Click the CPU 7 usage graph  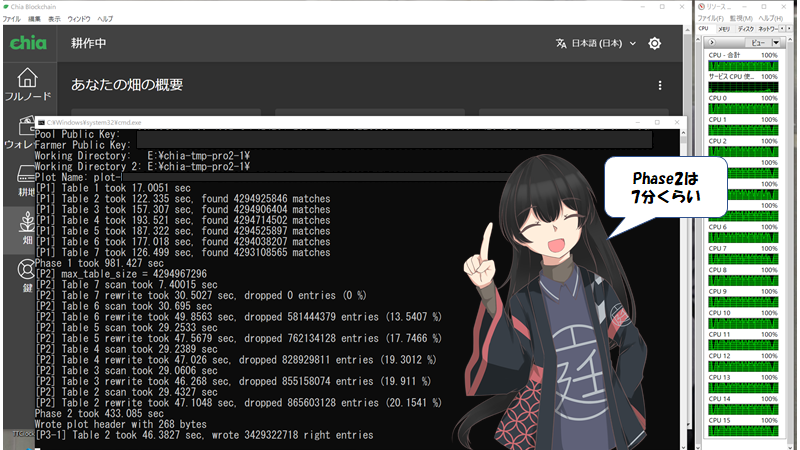click(743, 259)
